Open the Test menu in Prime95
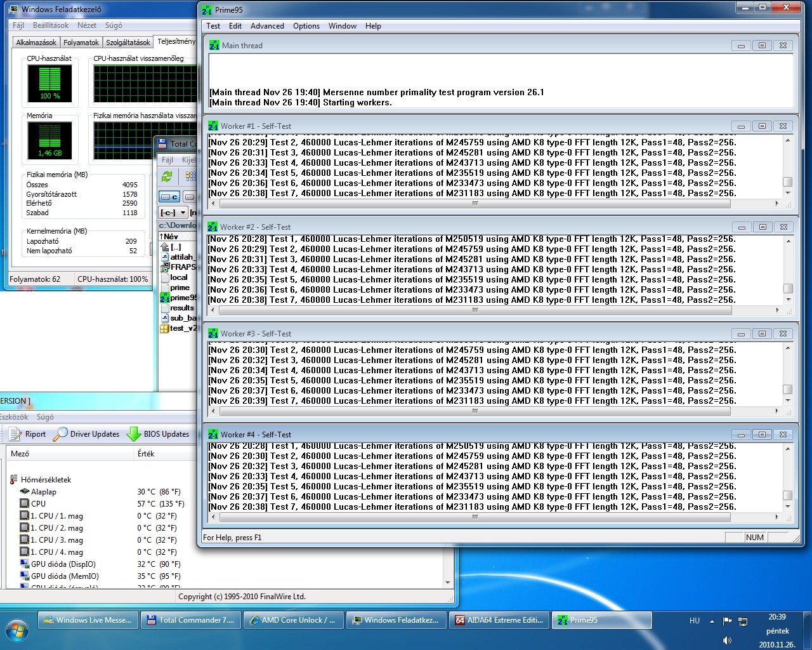Image resolution: width=812 pixels, height=650 pixels. point(213,26)
